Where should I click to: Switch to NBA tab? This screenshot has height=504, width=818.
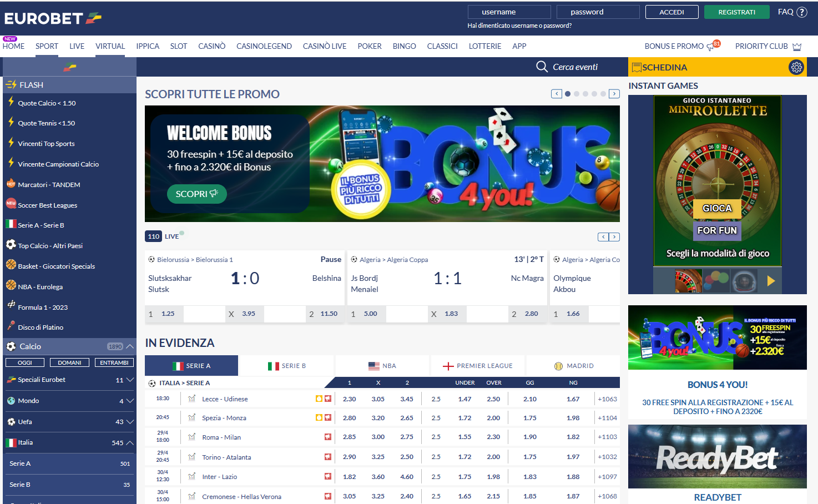(x=382, y=366)
